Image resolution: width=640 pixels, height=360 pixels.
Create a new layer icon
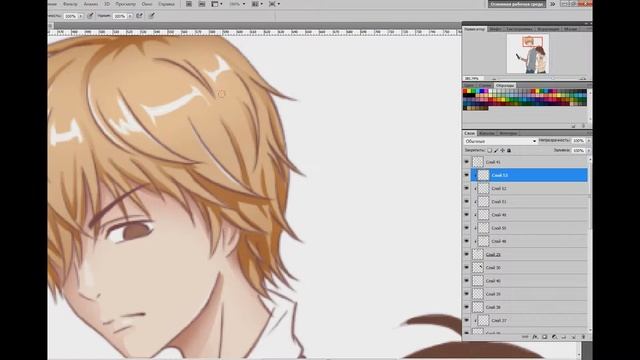(573, 337)
